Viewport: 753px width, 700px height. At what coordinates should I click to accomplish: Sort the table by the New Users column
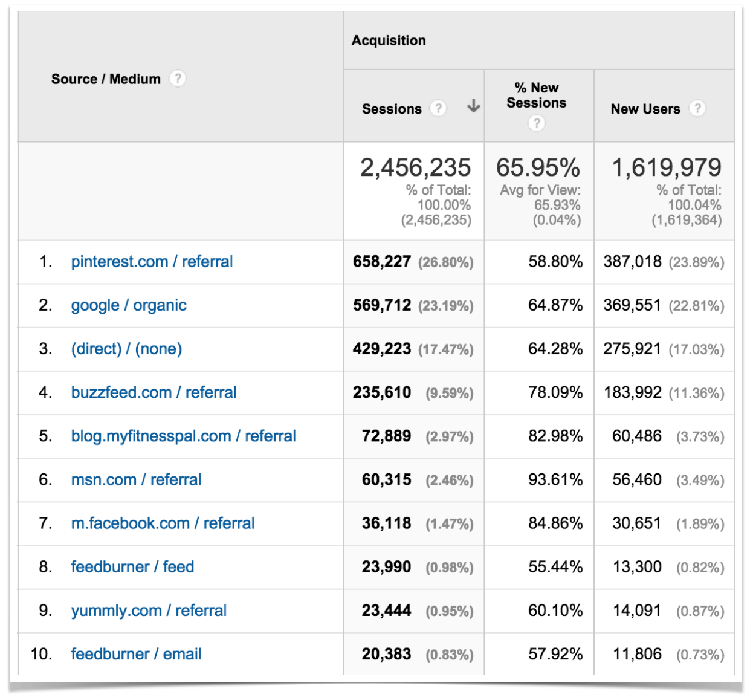(x=645, y=109)
